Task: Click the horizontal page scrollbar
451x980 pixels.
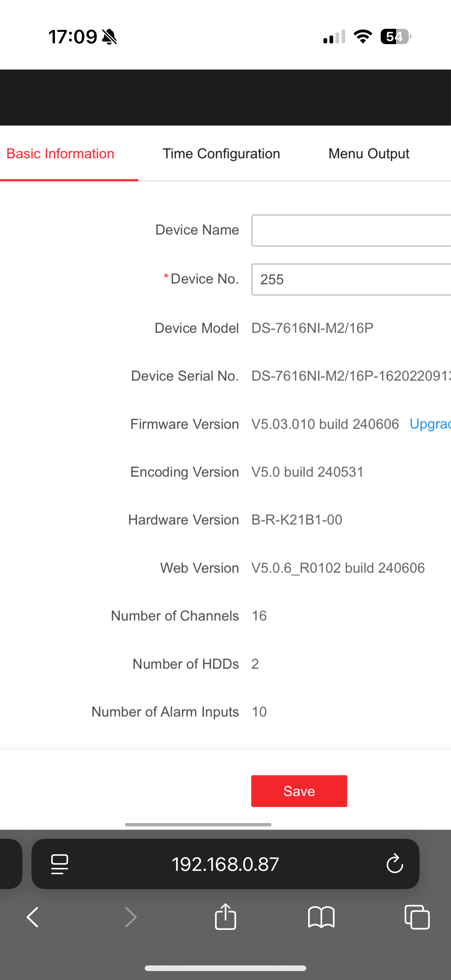Action: [198, 825]
